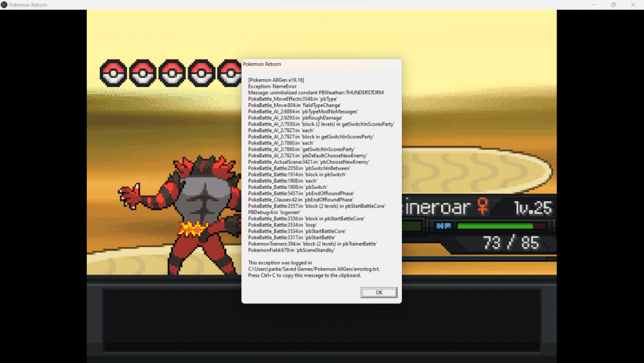Click the [Pokemon AllGen e19.16] header text

[x=276, y=80]
